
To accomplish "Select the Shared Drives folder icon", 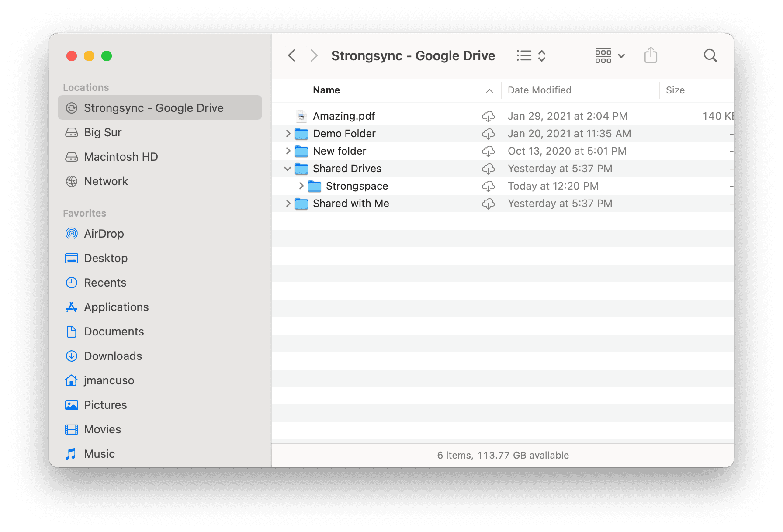I will 301,169.
